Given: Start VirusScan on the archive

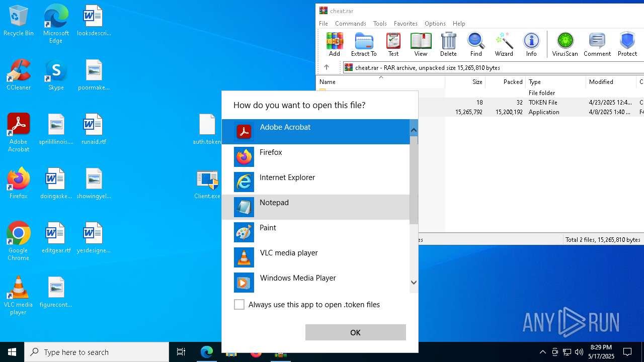Looking at the screenshot, I should point(565,44).
